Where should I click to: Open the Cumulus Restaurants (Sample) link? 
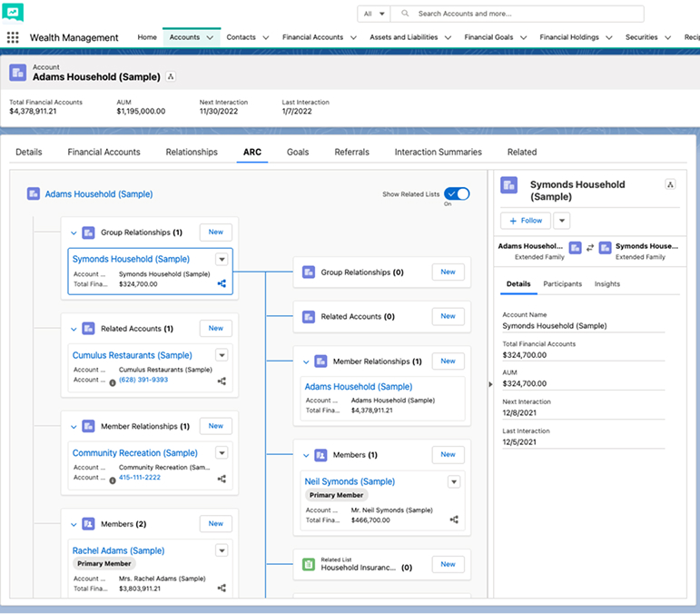pyautogui.click(x=133, y=355)
